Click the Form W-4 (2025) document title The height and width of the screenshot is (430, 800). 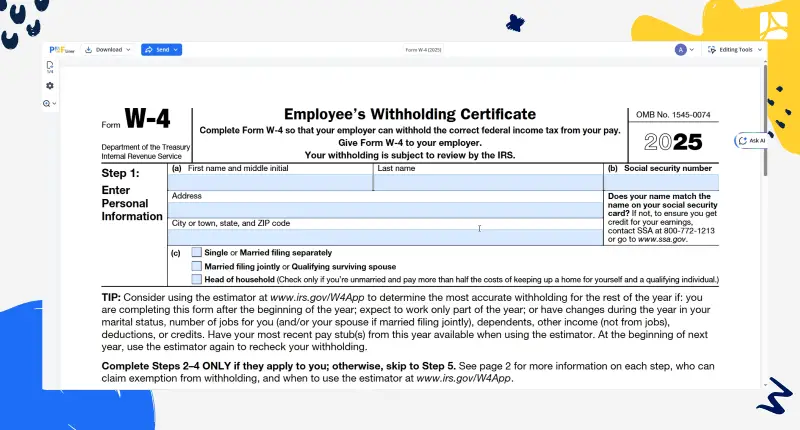pos(423,49)
